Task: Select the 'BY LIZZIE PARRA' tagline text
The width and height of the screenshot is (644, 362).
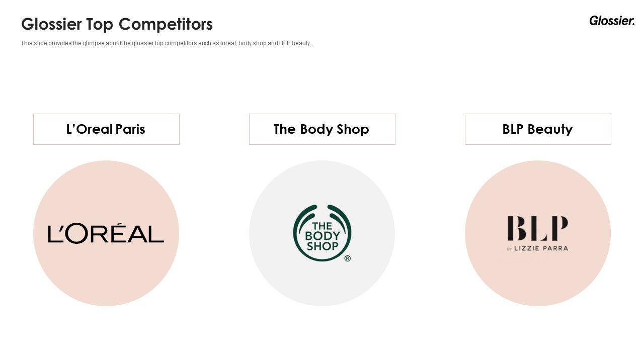Action: pyautogui.click(x=537, y=248)
